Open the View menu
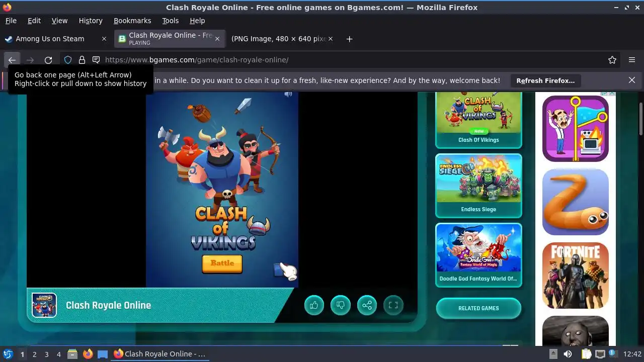The height and width of the screenshot is (362, 644). click(x=59, y=21)
